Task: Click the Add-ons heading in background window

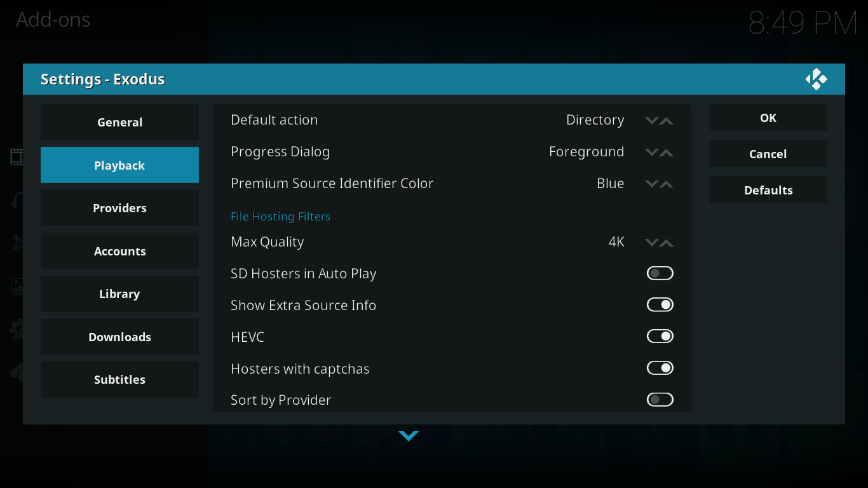Action: pyautogui.click(x=53, y=20)
